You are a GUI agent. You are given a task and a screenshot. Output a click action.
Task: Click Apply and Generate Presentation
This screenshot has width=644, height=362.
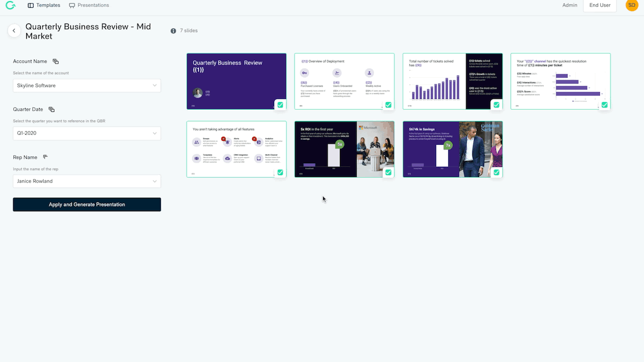click(87, 204)
